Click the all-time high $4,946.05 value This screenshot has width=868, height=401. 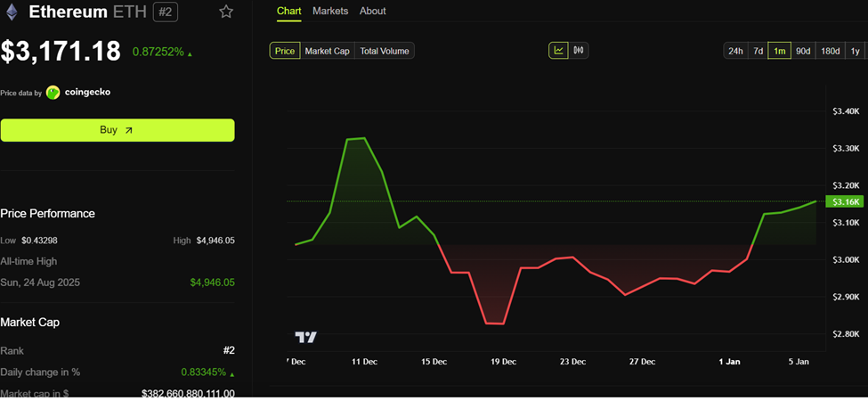point(212,282)
